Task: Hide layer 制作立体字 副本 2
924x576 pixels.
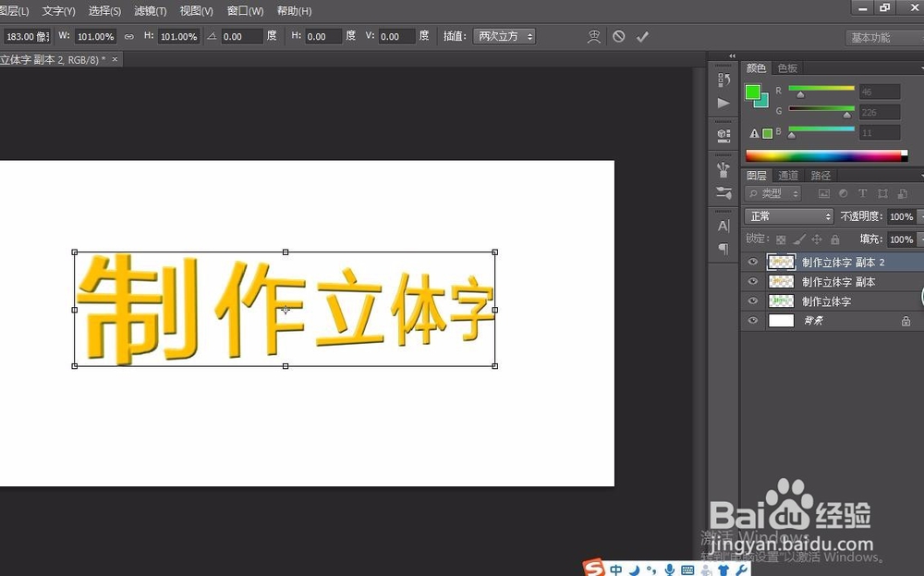Action: [x=752, y=262]
